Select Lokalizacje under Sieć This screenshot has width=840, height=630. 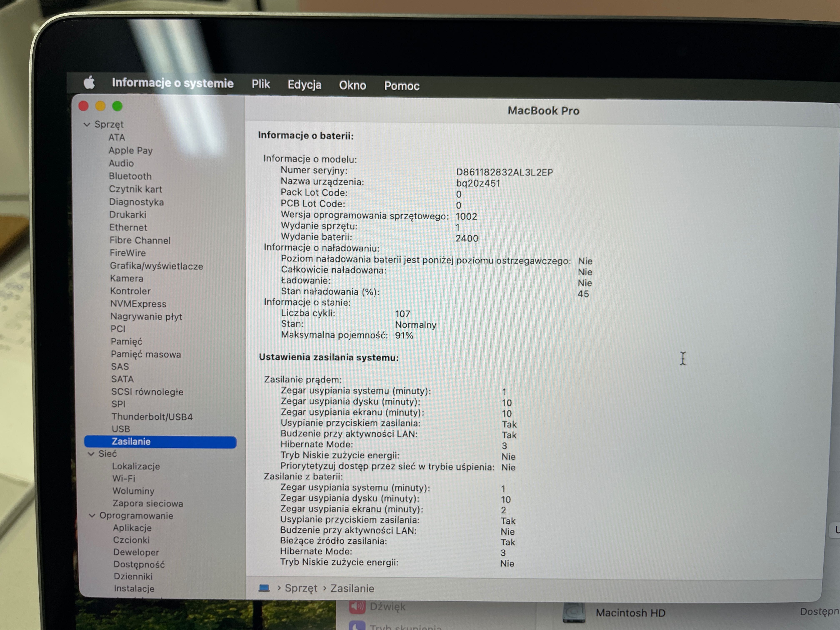coord(136,466)
